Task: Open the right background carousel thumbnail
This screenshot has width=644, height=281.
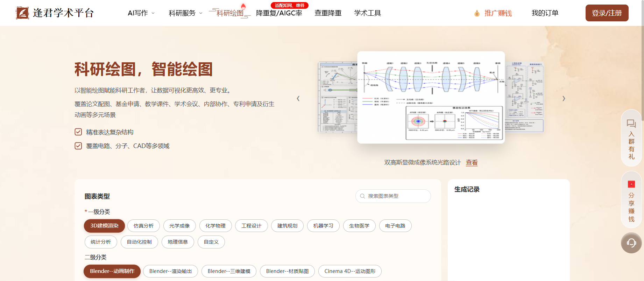Action: (x=524, y=97)
